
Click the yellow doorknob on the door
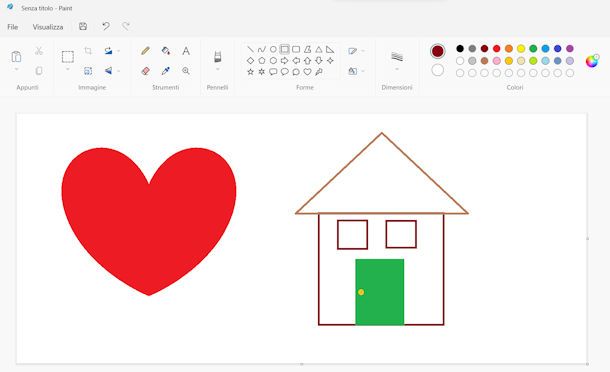pyautogui.click(x=361, y=292)
